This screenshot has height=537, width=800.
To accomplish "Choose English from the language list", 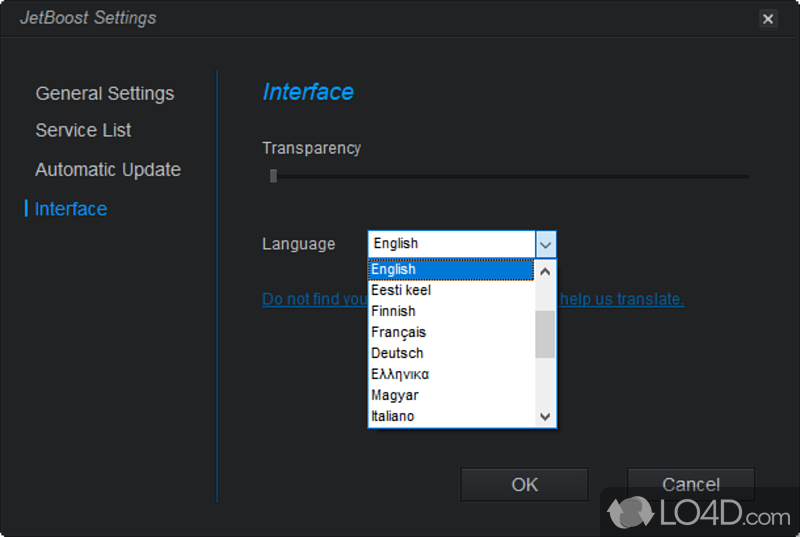I will click(450, 270).
